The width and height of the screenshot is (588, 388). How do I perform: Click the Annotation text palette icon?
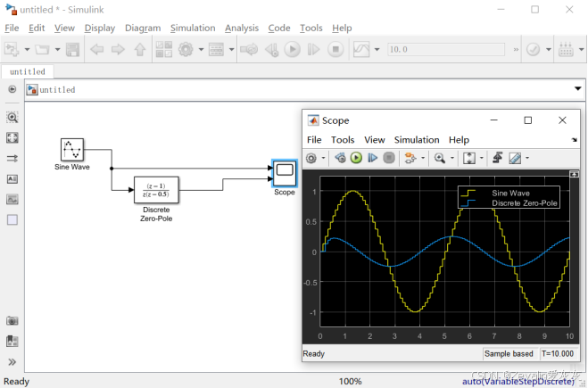click(12, 179)
